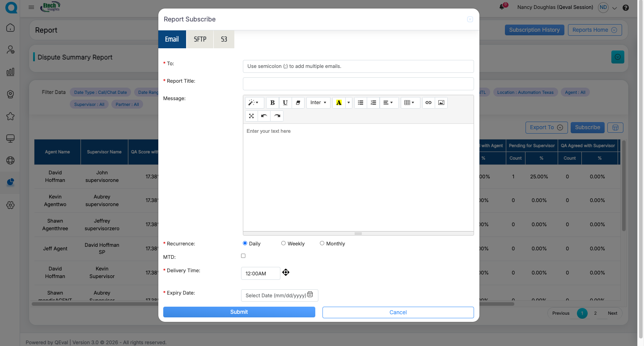Insert a picture into the message
The image size is (644, 346).
pyautogui.click(x=441, y=103)
